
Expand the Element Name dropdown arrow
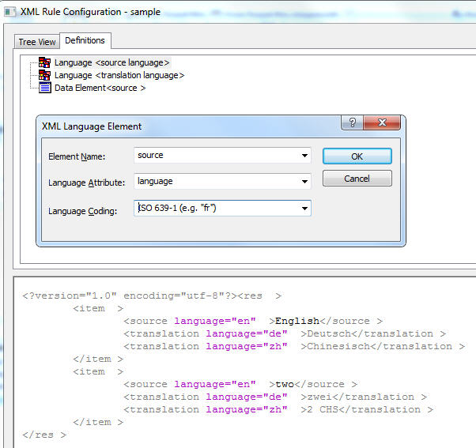pos(304,156)
